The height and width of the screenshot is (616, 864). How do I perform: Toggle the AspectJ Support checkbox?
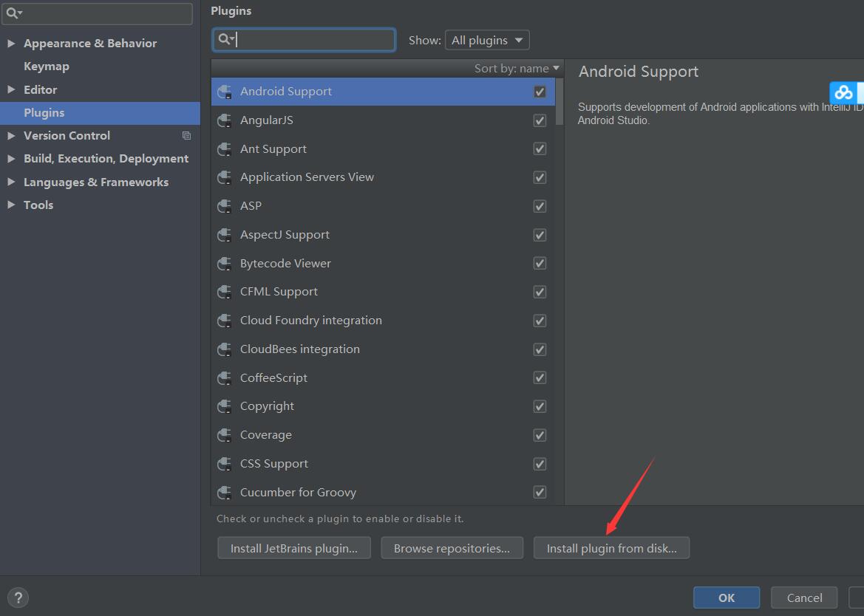(x=540, y=235)
